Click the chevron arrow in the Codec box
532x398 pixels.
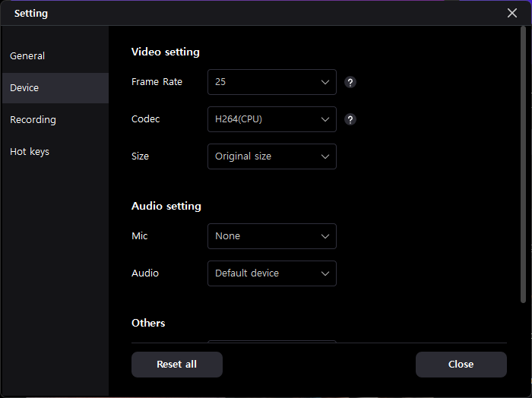tap(325, 119)
